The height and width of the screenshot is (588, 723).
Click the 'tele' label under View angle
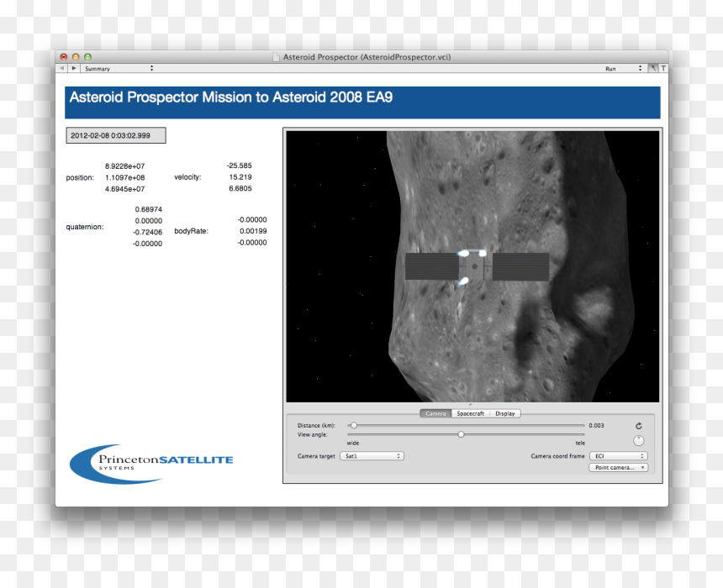pyautogui.click(x=580, y=443)
